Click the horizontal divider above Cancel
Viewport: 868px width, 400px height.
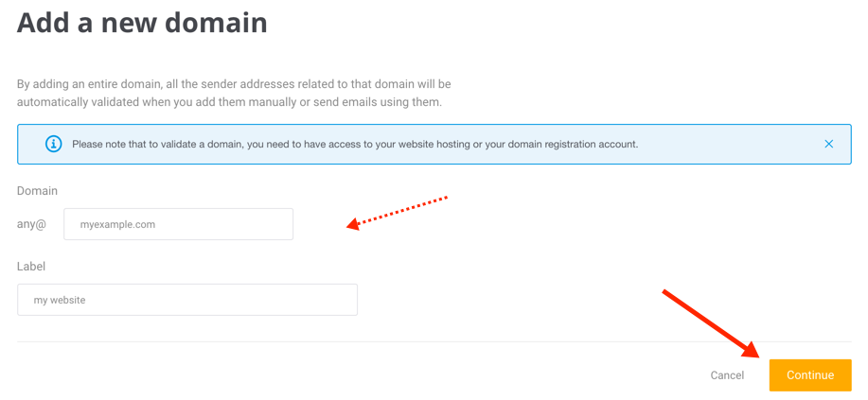click(434, 341)
